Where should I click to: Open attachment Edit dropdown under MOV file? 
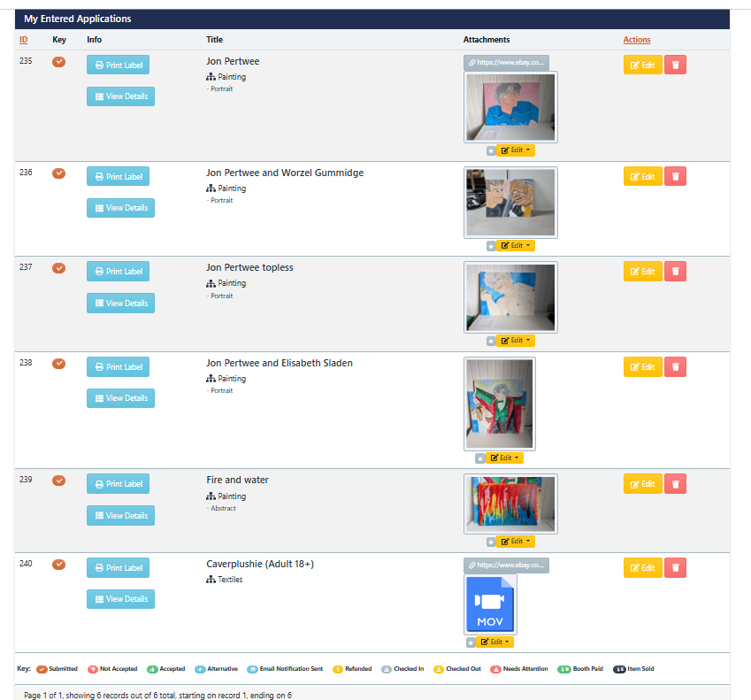(x=494, y=642)
